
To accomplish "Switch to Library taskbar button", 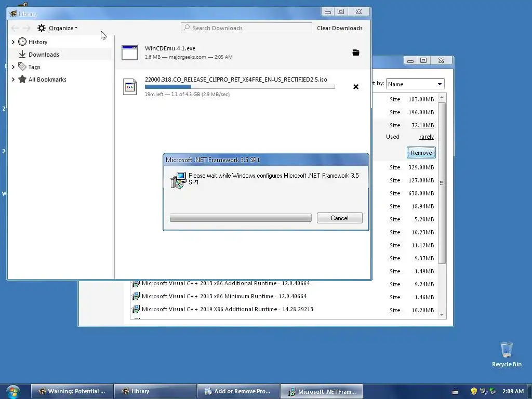I will point(155,392).
